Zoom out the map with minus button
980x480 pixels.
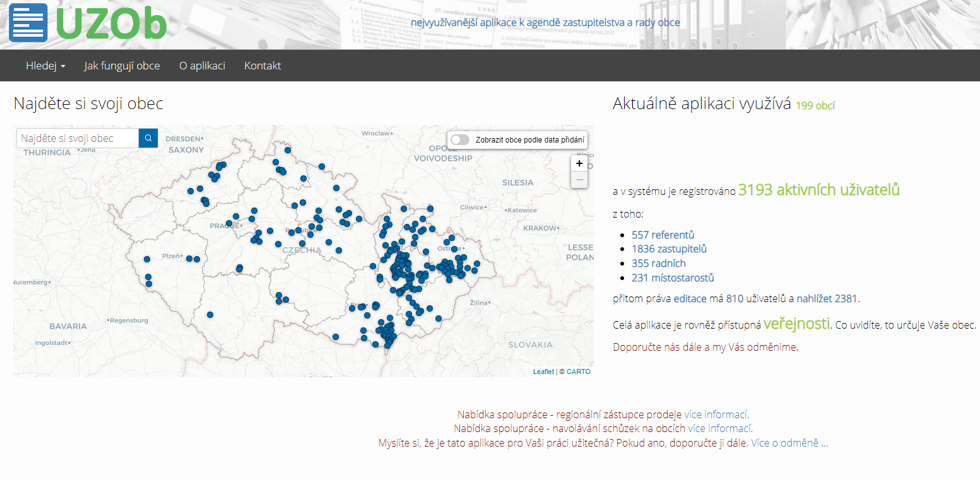click(579, 180)
